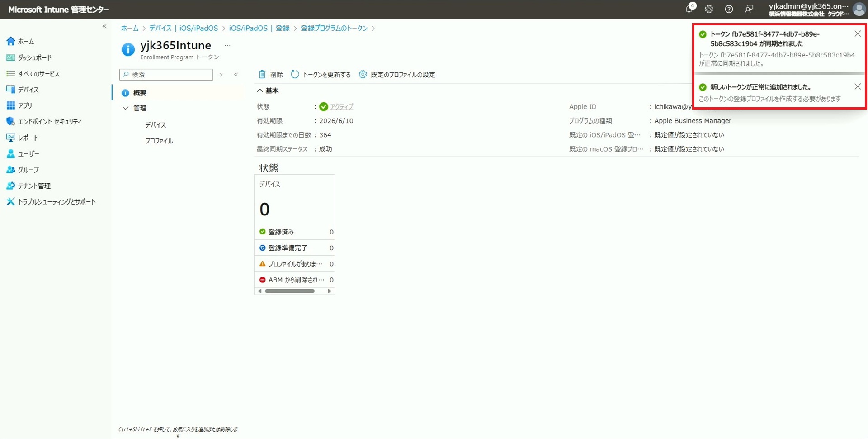This screenshot has width=868, height=439.
Task: Open 既定のプロファイルの設定
Action: coord(397,75)
